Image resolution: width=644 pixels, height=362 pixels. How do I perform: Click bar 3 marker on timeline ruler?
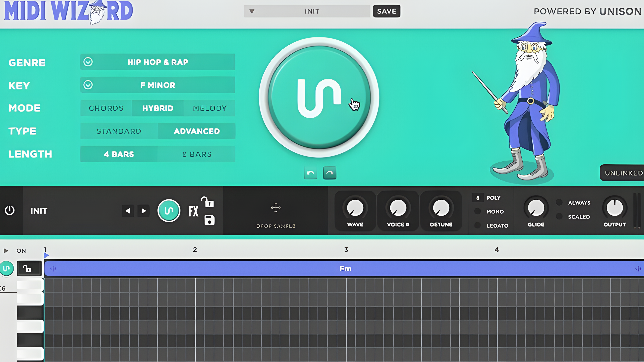click(x=346, y=250)
